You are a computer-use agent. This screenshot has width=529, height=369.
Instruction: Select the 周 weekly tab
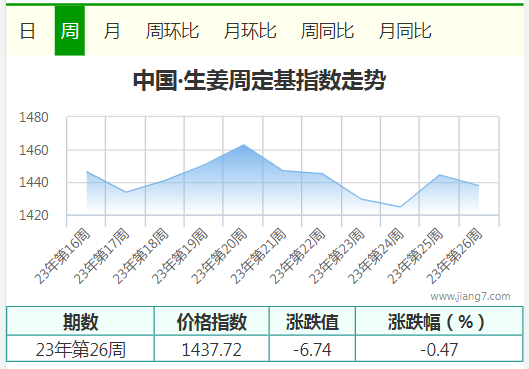click(x=69, y=31)
